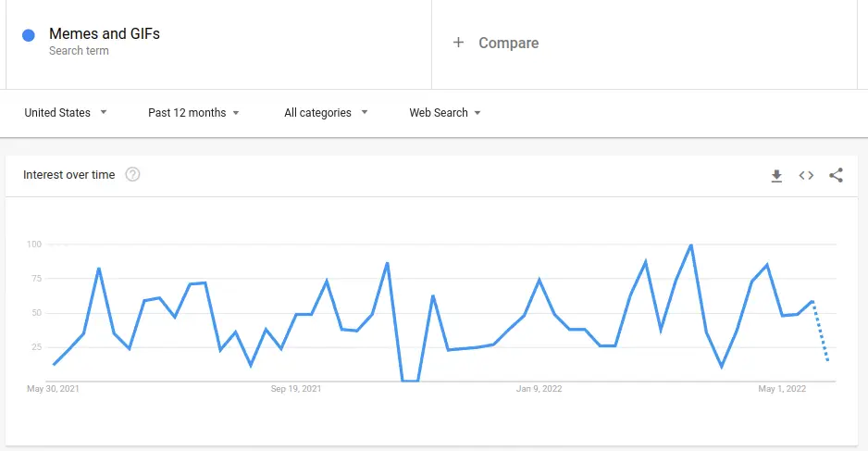
Task: Click the plus icon beside Compare
Action: click(458, 42)
